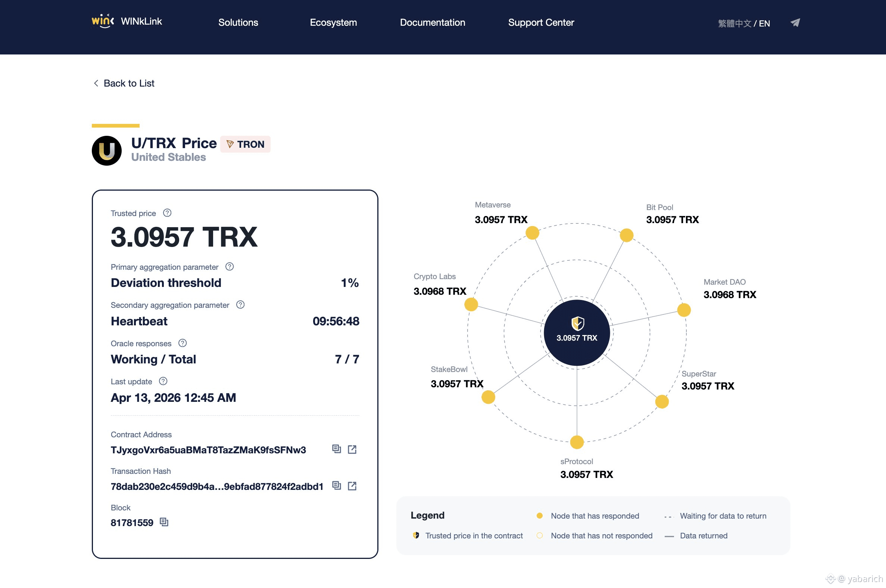This screenshot has width=886, height=588.
Task: Click the WINkLink logo
Action: (127, 21)
